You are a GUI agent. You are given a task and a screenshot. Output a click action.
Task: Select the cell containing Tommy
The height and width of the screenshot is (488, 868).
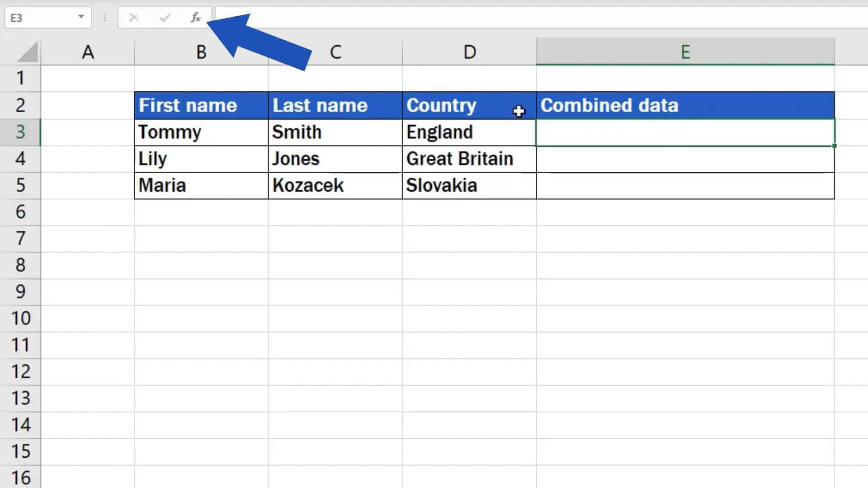point(201,132)
